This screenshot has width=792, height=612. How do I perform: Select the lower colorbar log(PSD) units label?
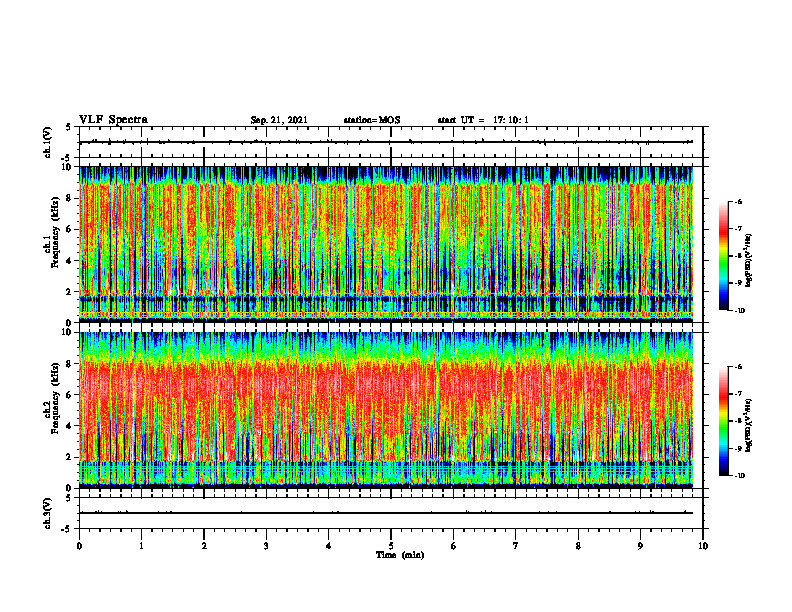749,425
